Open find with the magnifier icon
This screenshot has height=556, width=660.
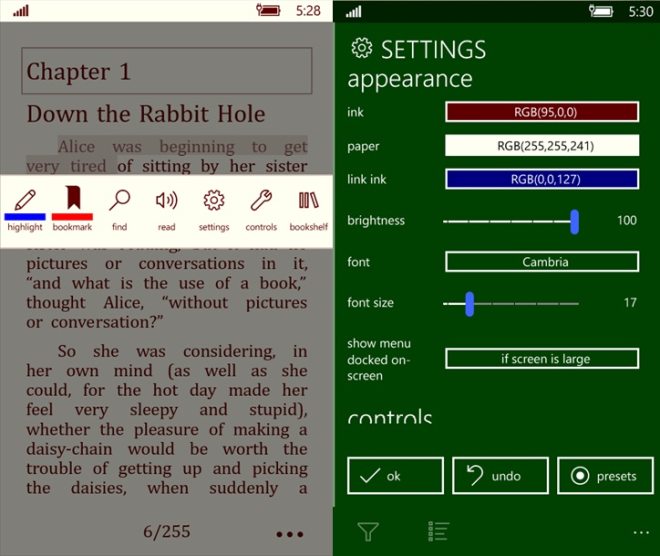click(120, 200)
